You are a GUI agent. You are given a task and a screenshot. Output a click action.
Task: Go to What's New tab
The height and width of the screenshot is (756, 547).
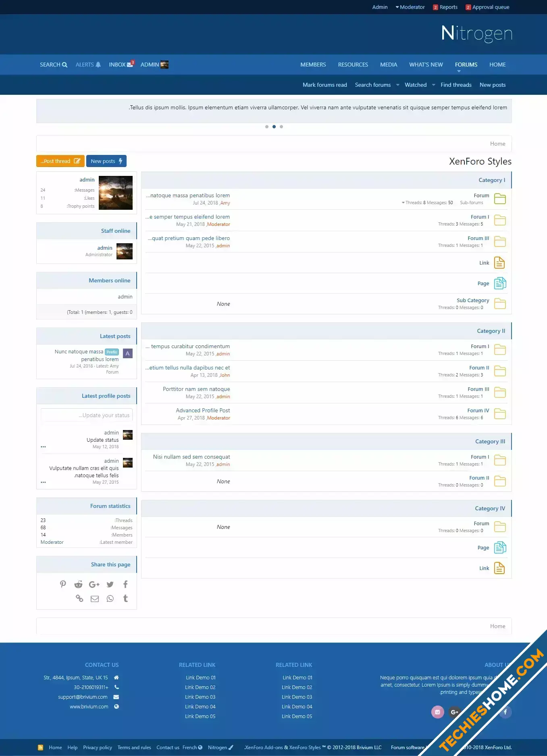426,65
